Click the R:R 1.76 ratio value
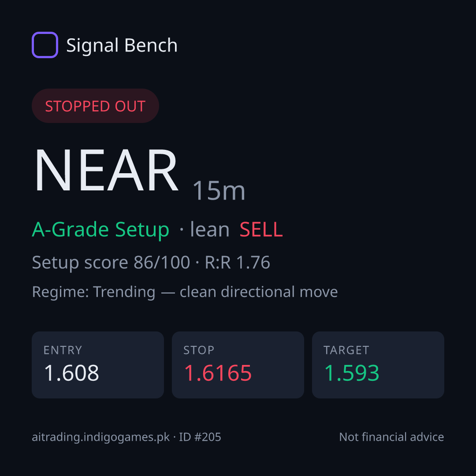The width and height of the screenshot is (476, 476). pyautogui.click(x=238, y=262)
